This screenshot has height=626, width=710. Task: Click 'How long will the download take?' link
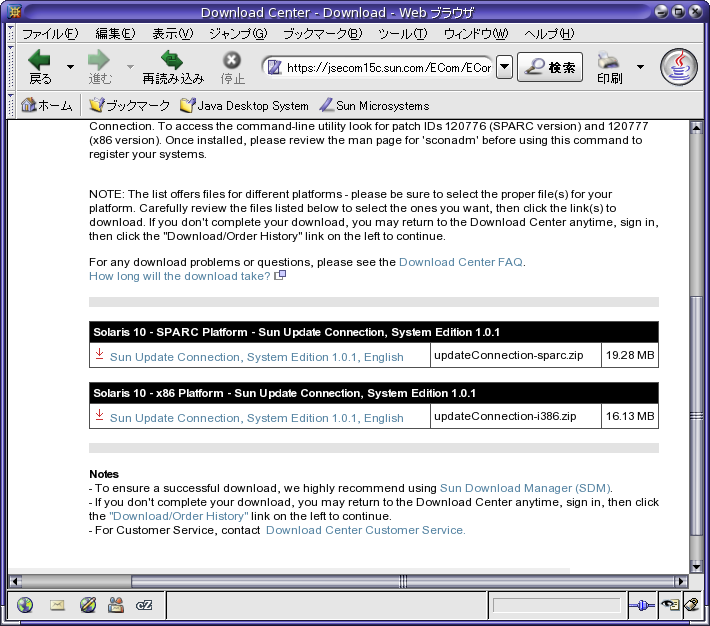click(x=179, y=276)
